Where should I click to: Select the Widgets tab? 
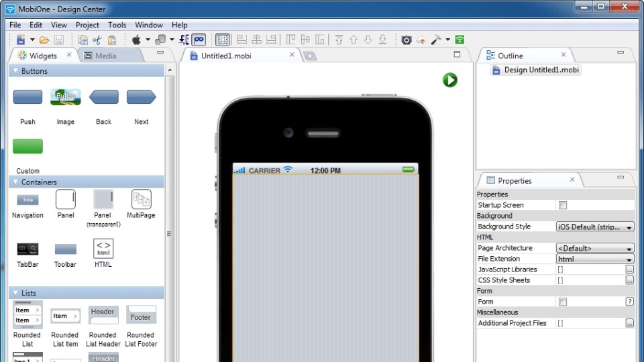[x=43, y=56]
